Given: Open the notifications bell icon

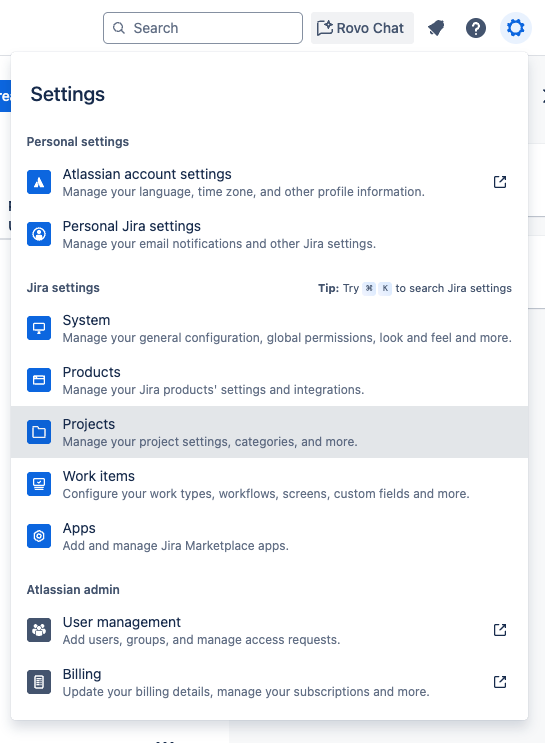Looking at the screenshot, I should click(436, 28).
